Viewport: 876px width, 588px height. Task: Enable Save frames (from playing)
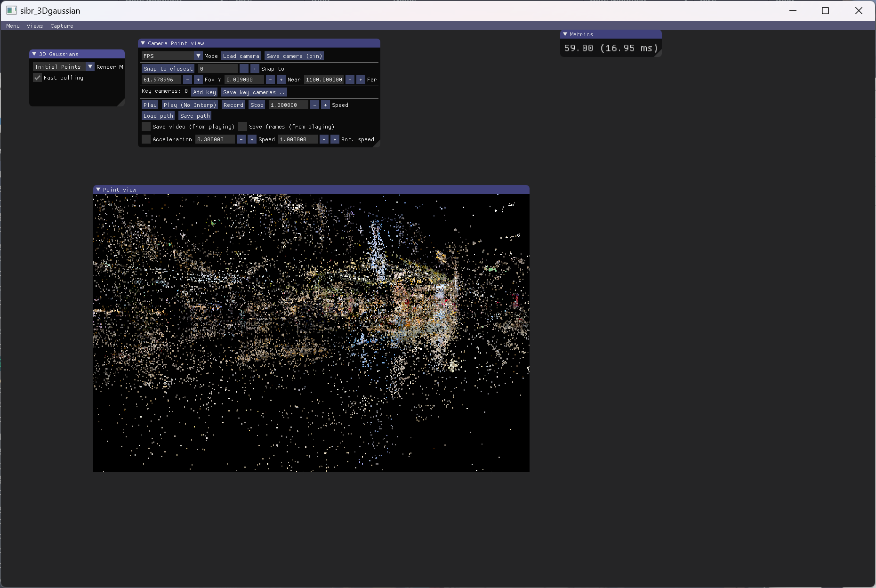(243, 126)
